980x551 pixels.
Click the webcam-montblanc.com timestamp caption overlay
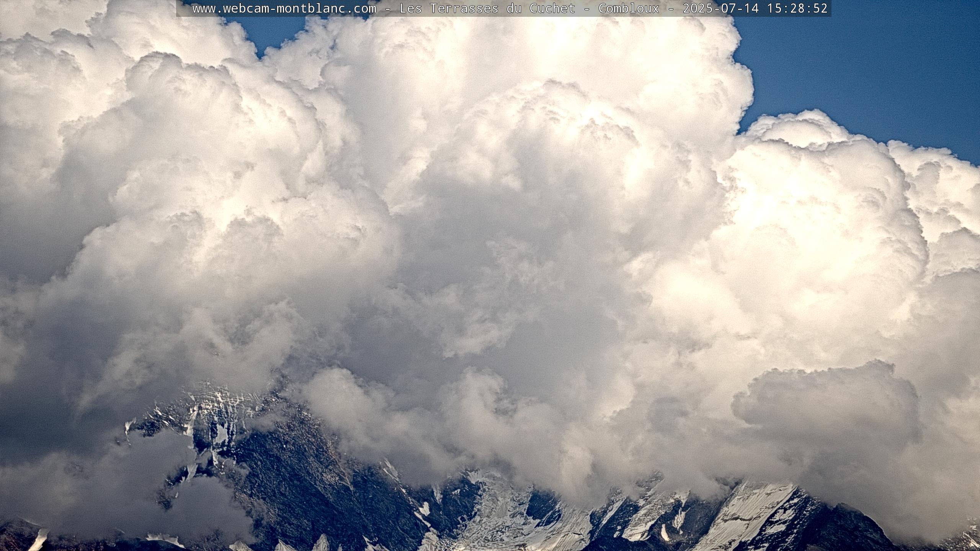tap(503, 8)
